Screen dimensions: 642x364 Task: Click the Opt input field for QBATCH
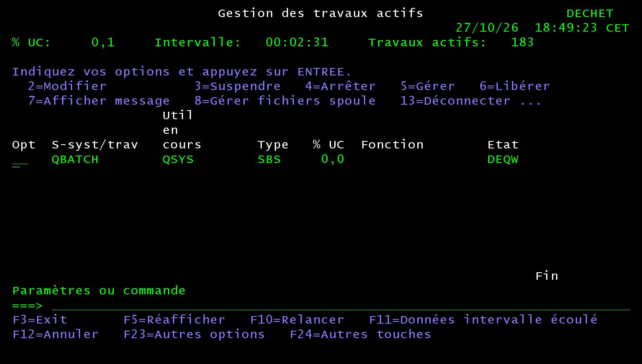tap(20, 160)
